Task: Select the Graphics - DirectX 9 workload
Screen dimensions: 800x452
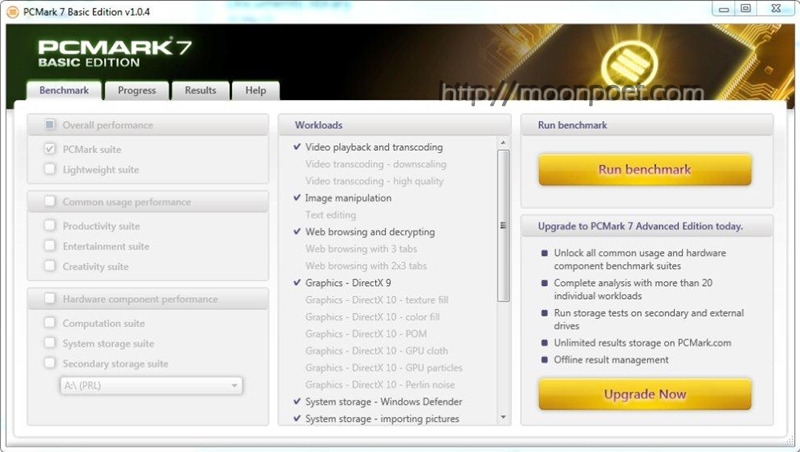Action: coord(347,283)
